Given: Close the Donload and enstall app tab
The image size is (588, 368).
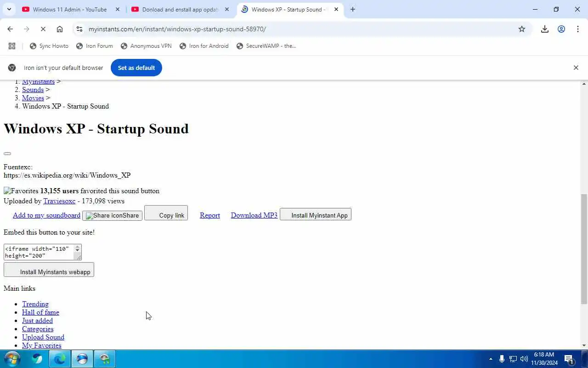Looking at the screenshot, I should tap(227, 9).
